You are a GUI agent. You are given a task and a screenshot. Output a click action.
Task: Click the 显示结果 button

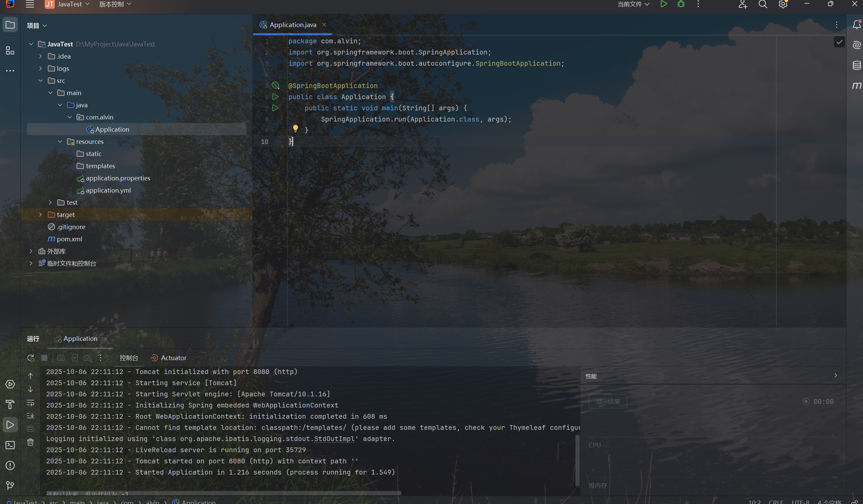[x=607, y=401]
